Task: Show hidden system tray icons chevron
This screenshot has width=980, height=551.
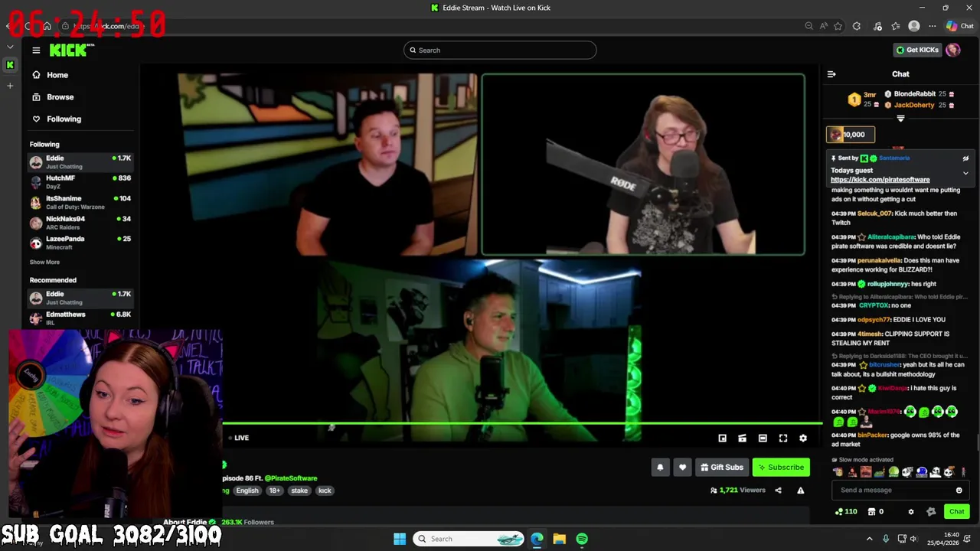Action: [x=869, y=539]
